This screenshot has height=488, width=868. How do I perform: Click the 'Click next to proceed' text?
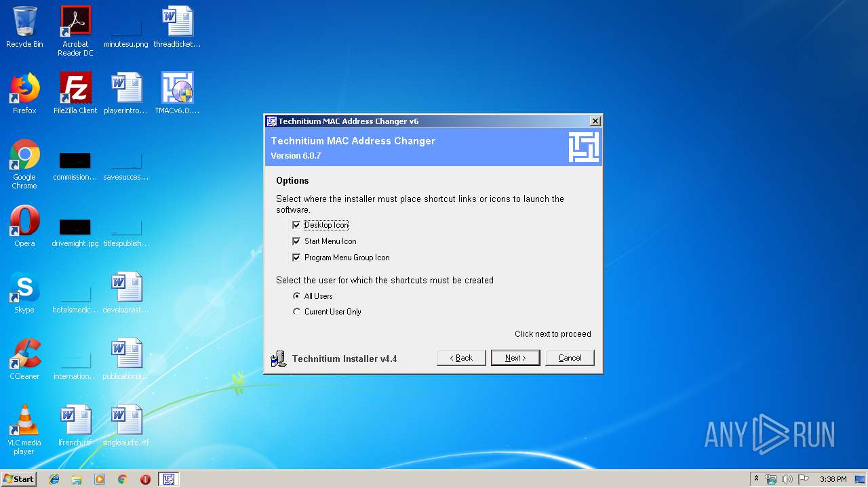tap(553, 334)
